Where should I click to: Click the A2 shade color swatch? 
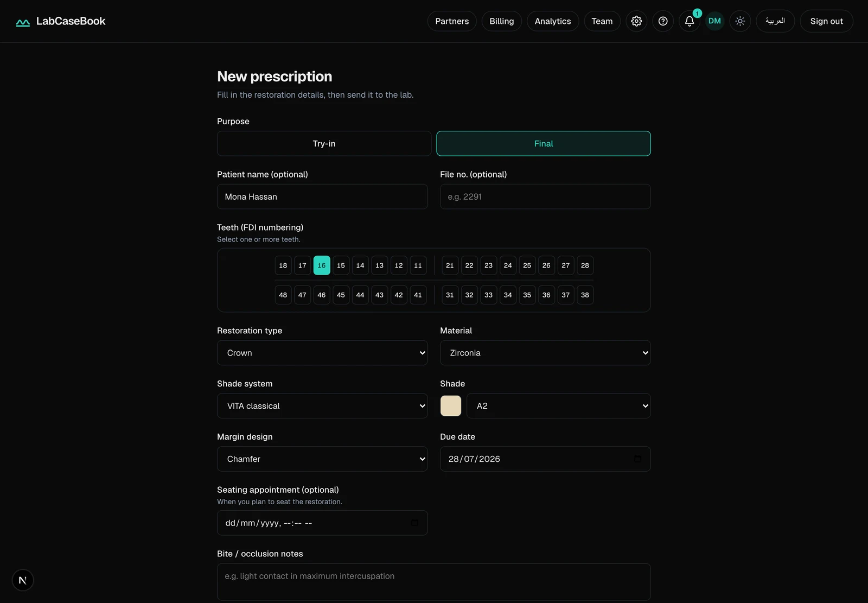tap(451, 406)
